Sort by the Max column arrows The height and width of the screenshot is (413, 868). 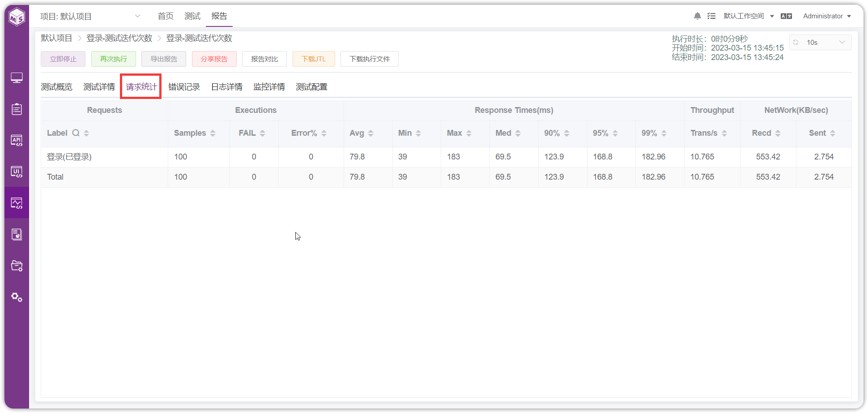(x=469, y=133)
